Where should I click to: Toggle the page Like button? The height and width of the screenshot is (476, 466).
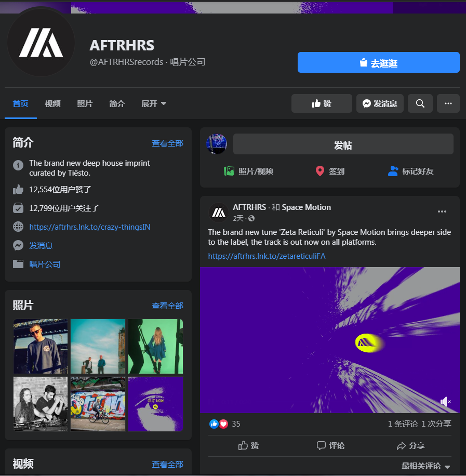[322, 103]
